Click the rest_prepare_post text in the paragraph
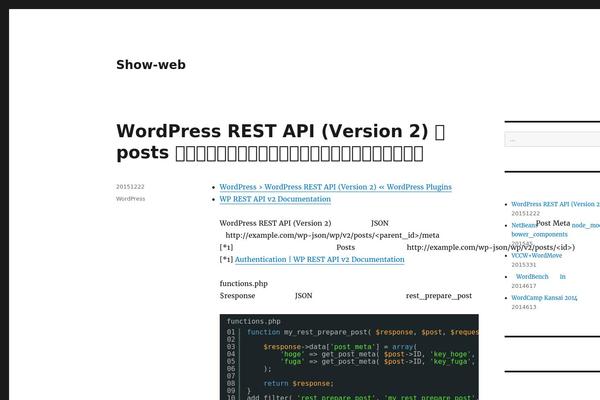600x400 pixels. pyautogui.click(x=439, y=296)
